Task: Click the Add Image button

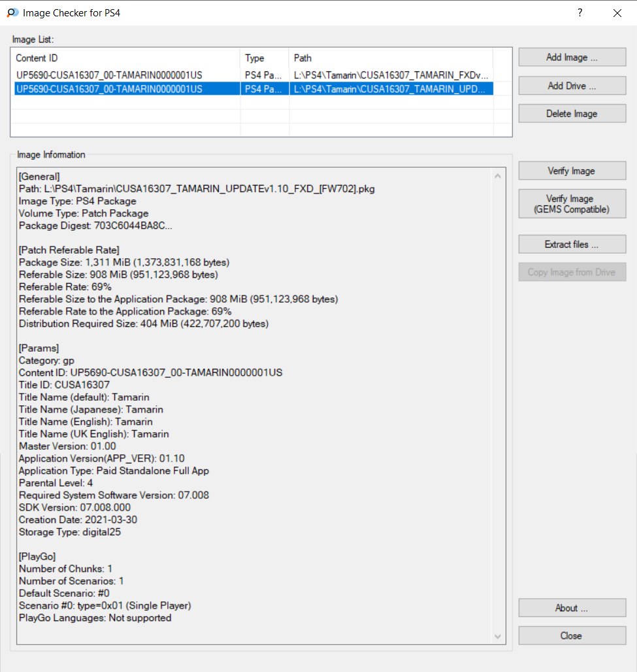Action: pyautogui.click(x=572, y=57)
